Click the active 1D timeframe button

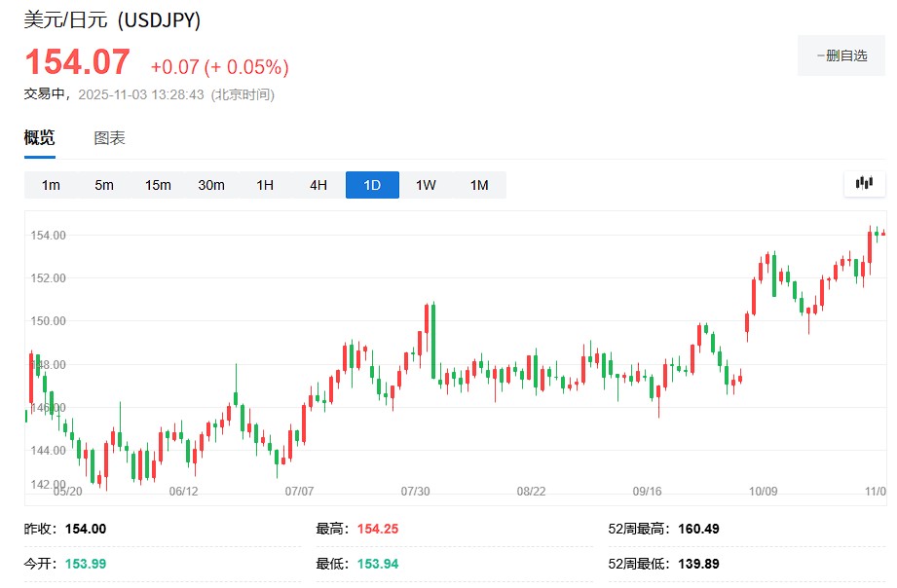coord(372,185)
